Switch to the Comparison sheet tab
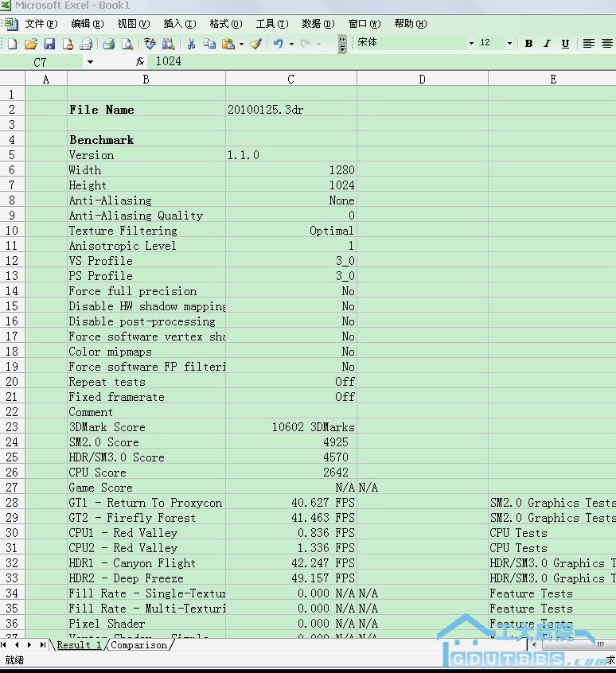This screenshot has height=673, width=616. click(139, 645)
